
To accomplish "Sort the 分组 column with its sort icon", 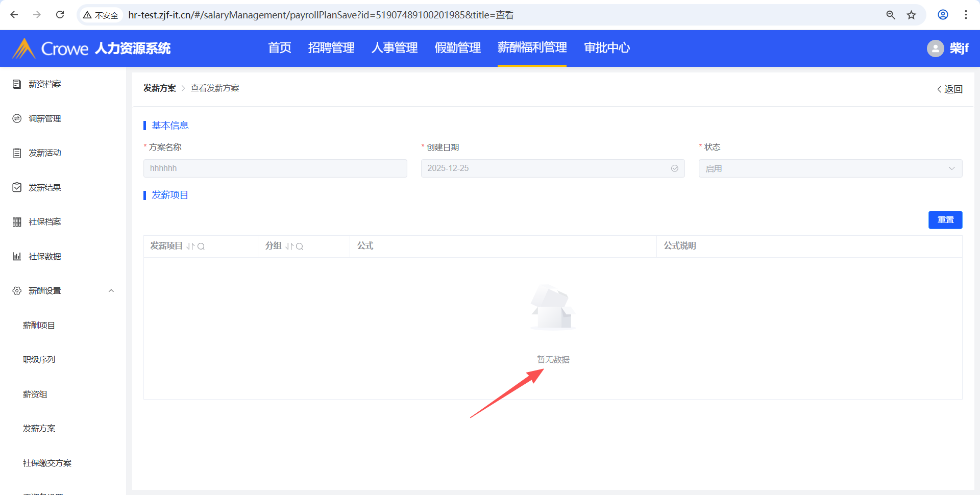I will coord(289,246).
